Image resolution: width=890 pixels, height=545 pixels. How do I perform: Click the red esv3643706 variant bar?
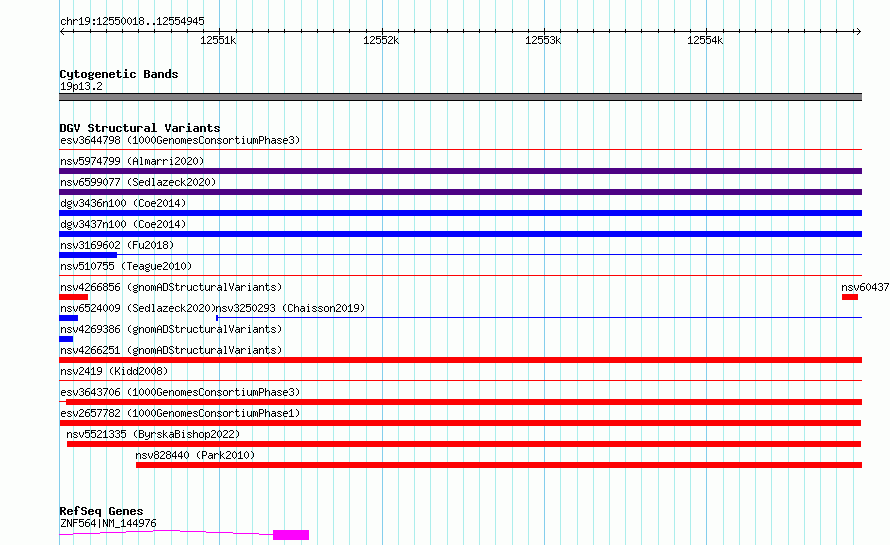464,402
